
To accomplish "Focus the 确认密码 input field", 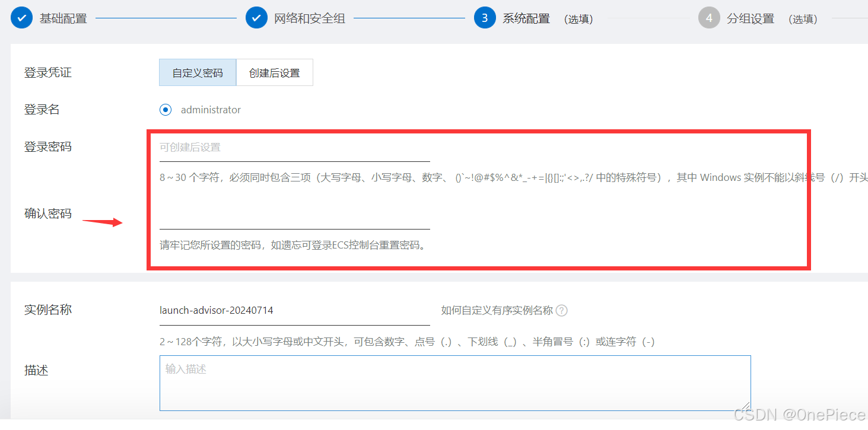I will [295, 216].
